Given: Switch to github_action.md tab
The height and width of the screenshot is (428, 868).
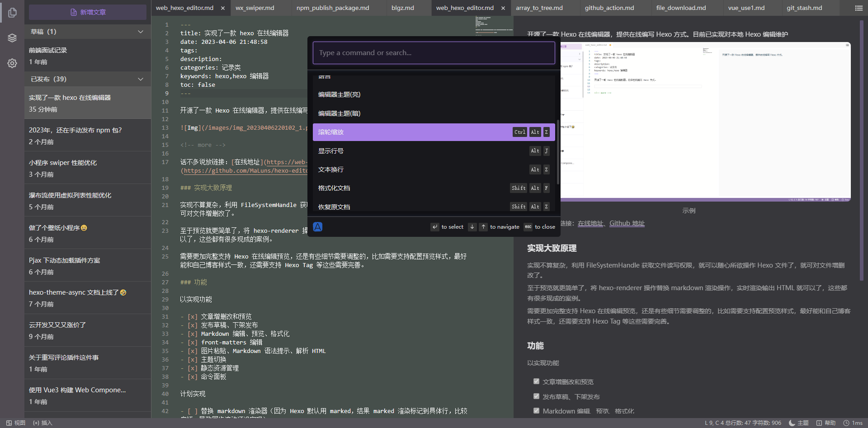Looking at the screenshot, I should (x=615, y=8).
